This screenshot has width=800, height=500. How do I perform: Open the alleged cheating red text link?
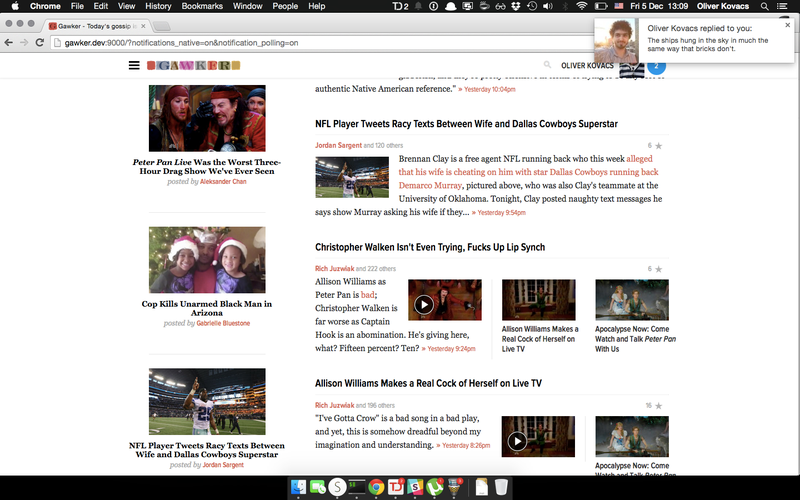click(529, 172)
